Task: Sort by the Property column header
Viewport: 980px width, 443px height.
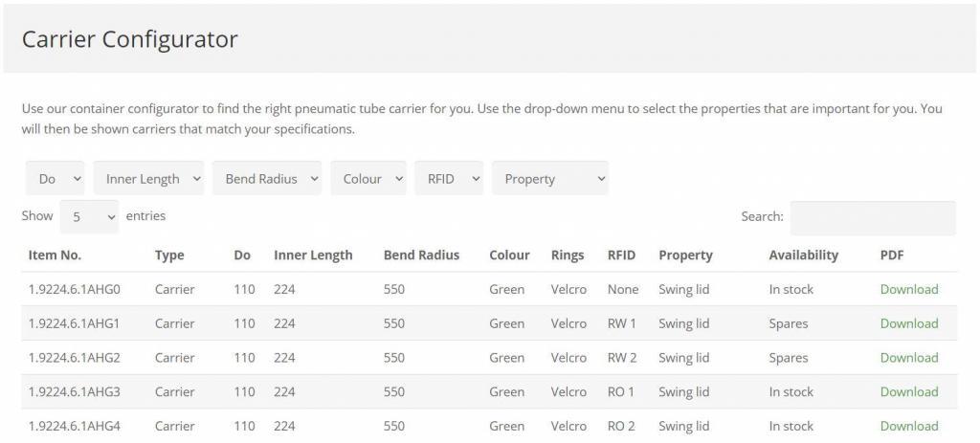Action: tap(685, 255)
